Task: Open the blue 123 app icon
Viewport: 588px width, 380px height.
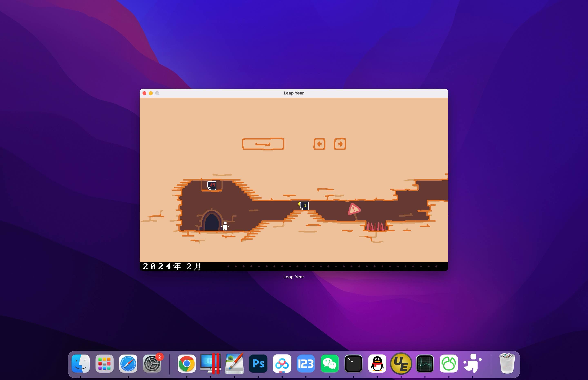Action: (x=306, y=363)
